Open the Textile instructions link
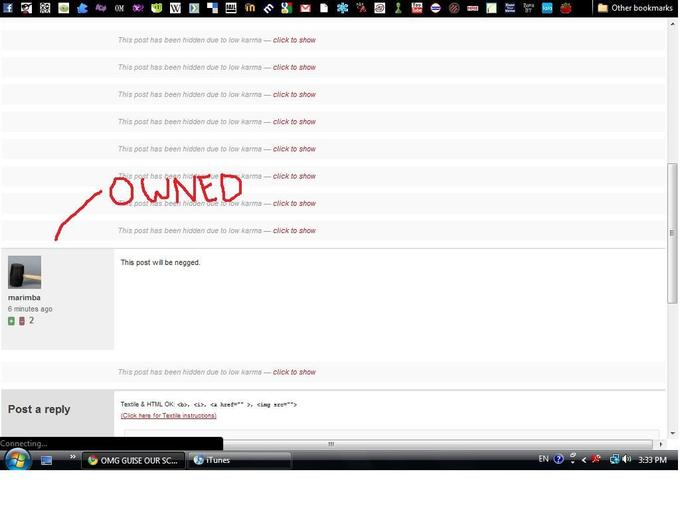The image size is (680, 510). (168, 415)
